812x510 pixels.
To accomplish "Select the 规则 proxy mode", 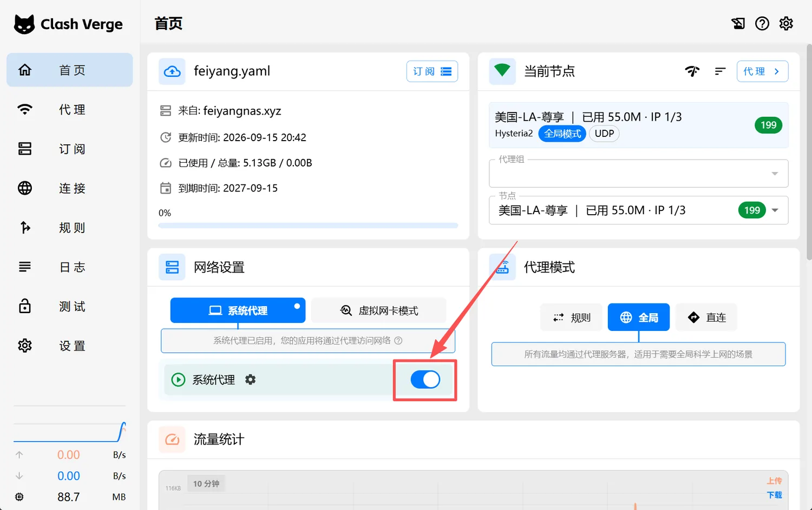I will coord(571,317).
